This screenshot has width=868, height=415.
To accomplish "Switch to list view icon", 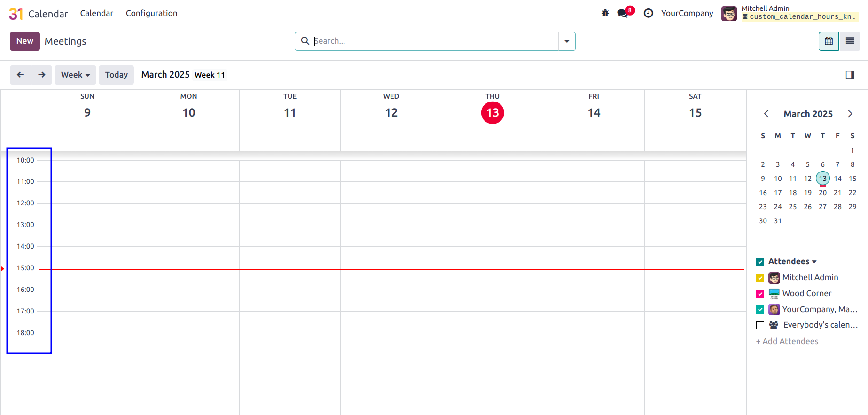I will pos(850,41).
